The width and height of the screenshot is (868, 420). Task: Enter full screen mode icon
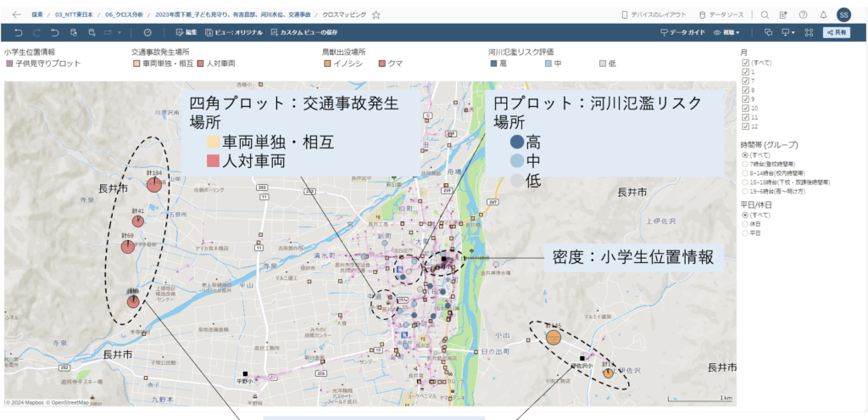pyautogui.click(x=808, y=32)
